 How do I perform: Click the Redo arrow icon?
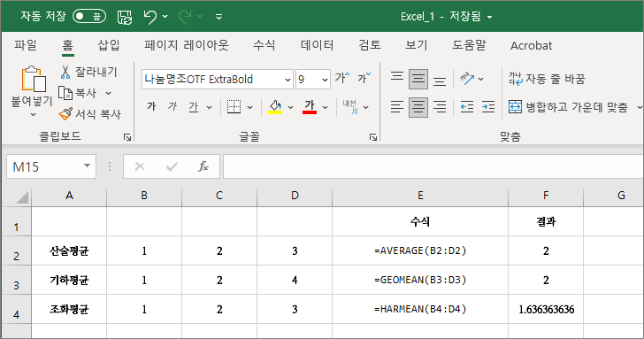[x=185, y=17]
